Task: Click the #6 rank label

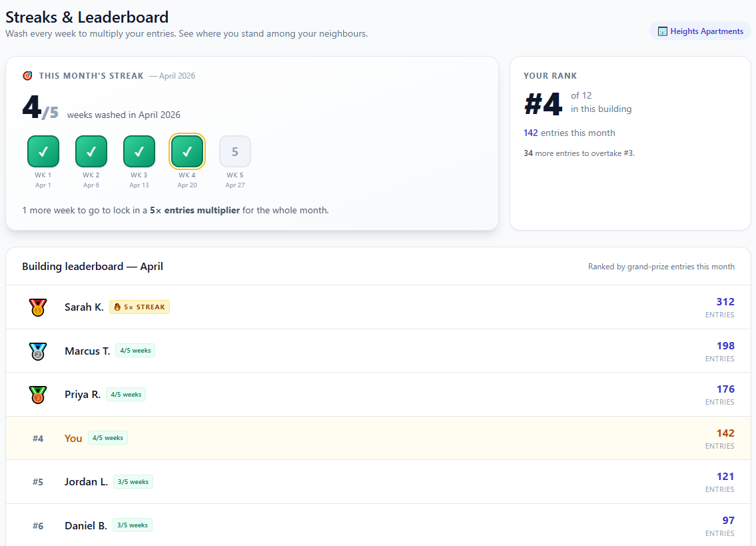Action: pos(37,526)
